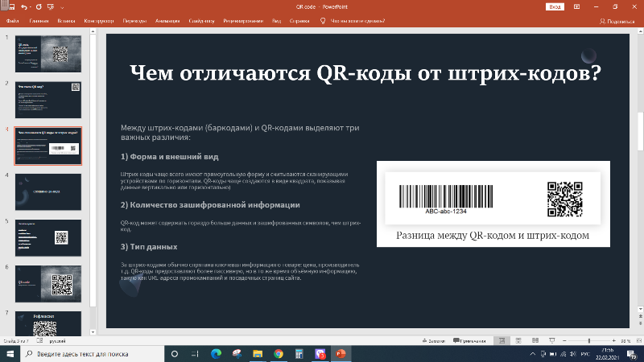The height and width of the screenshot is (362, 644).
Task: Click the caption 'Разница между QR-кодом и штрих-кодом'
Action: 493,236
